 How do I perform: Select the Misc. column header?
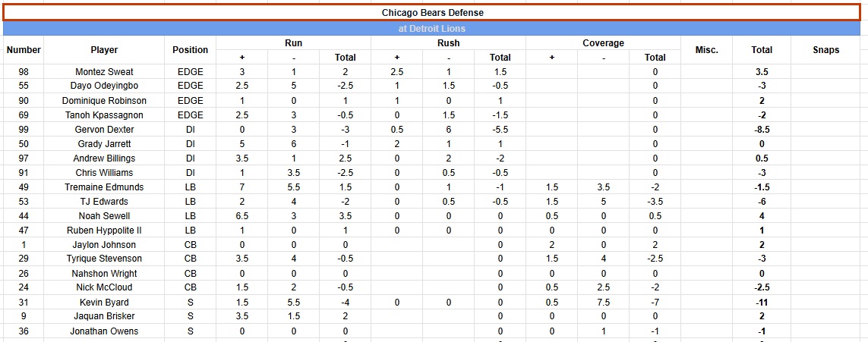[706, 50]
